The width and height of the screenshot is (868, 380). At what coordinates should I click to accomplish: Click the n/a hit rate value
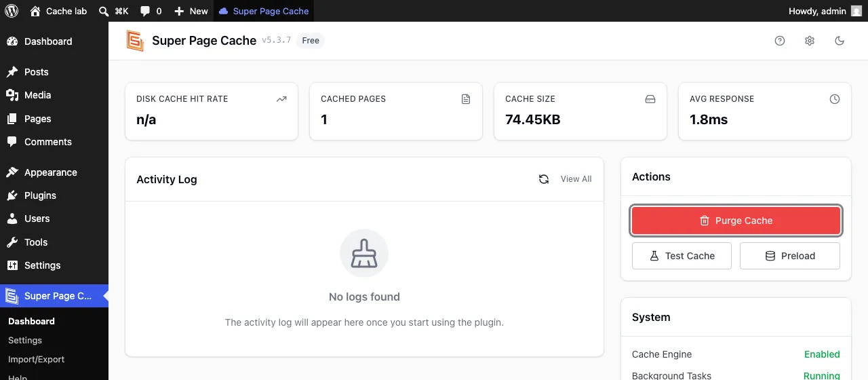[146, 120]
